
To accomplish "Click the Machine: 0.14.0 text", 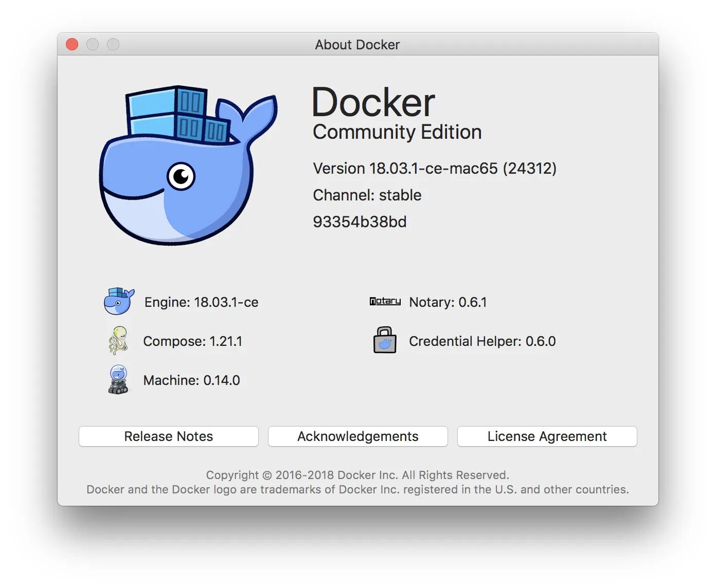I will (x=192, y=380).
